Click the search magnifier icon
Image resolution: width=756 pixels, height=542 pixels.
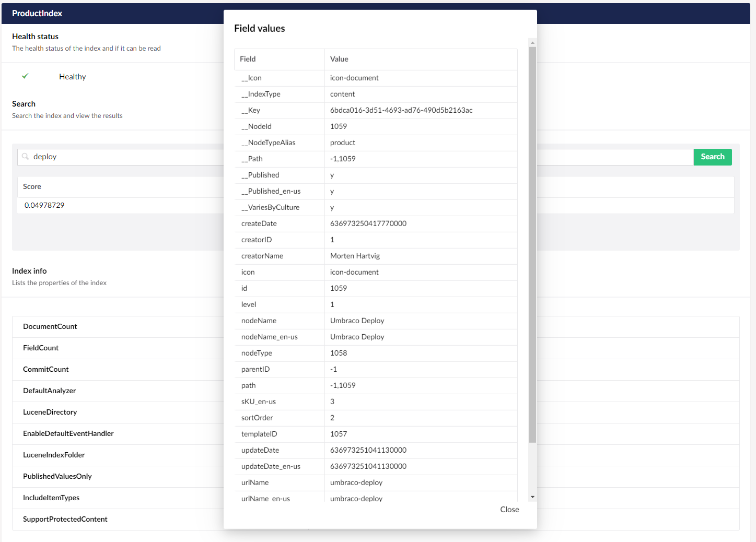point(25,157)
